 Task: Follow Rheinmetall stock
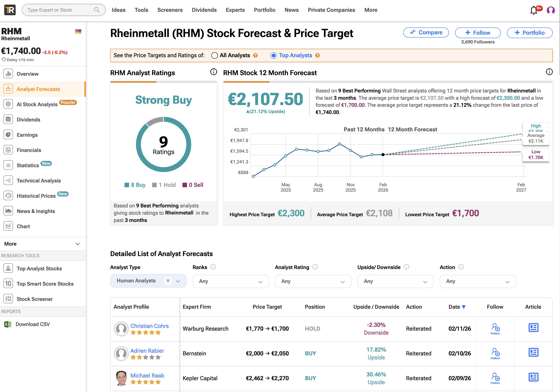pos(478,32)
